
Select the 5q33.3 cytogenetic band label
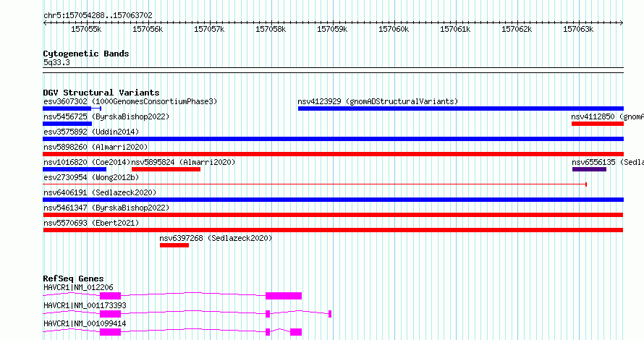pyautogui.click(x=56, y=62)
